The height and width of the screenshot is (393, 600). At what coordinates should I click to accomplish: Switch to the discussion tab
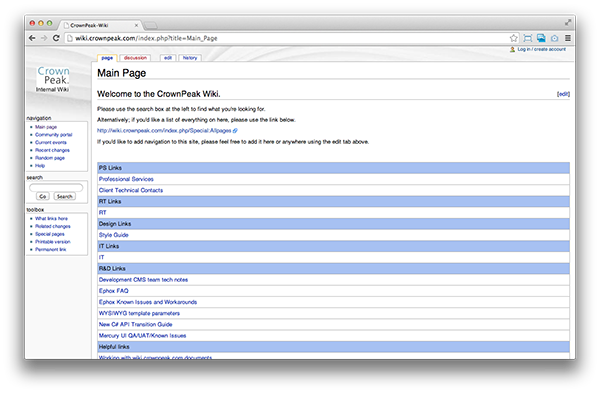click(x=135, y=58)
